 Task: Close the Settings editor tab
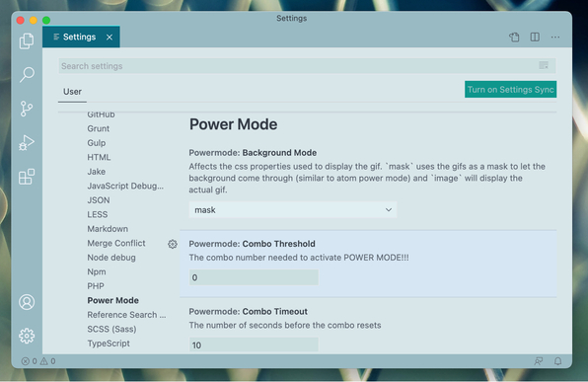coord(110,38)
